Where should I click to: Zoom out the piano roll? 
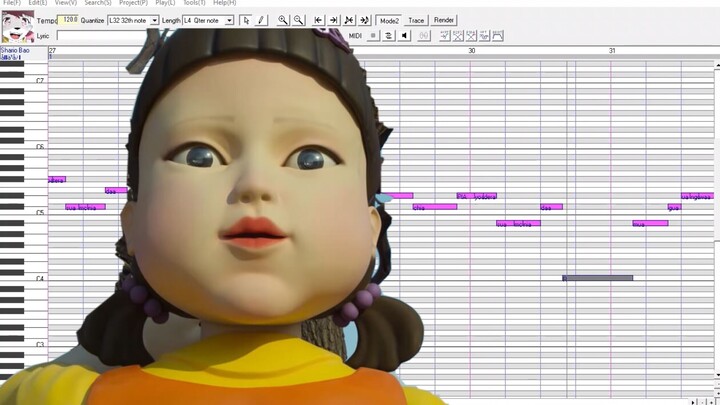pyautogui.click(x=298, y=20)
